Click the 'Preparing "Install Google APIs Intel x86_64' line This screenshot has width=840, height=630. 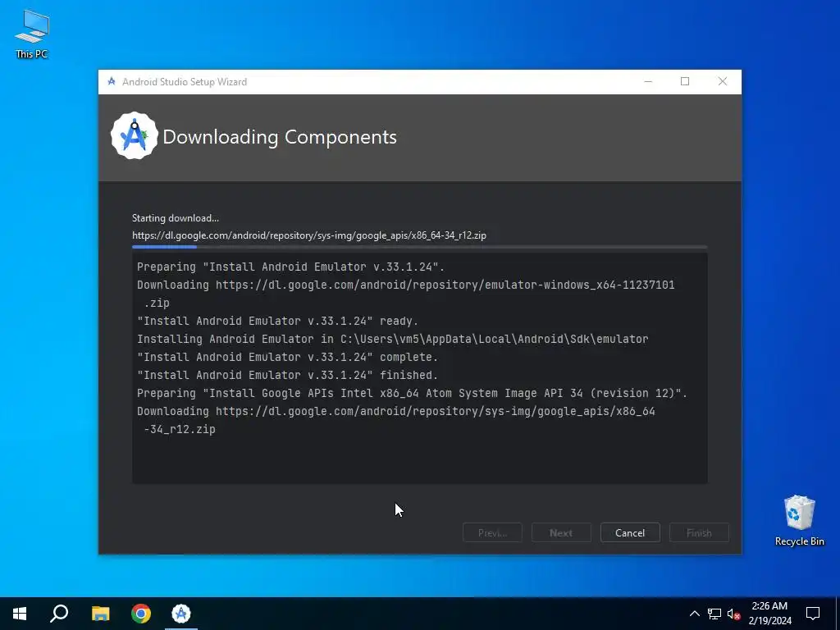pyautogui.click(x=412, y=393)
